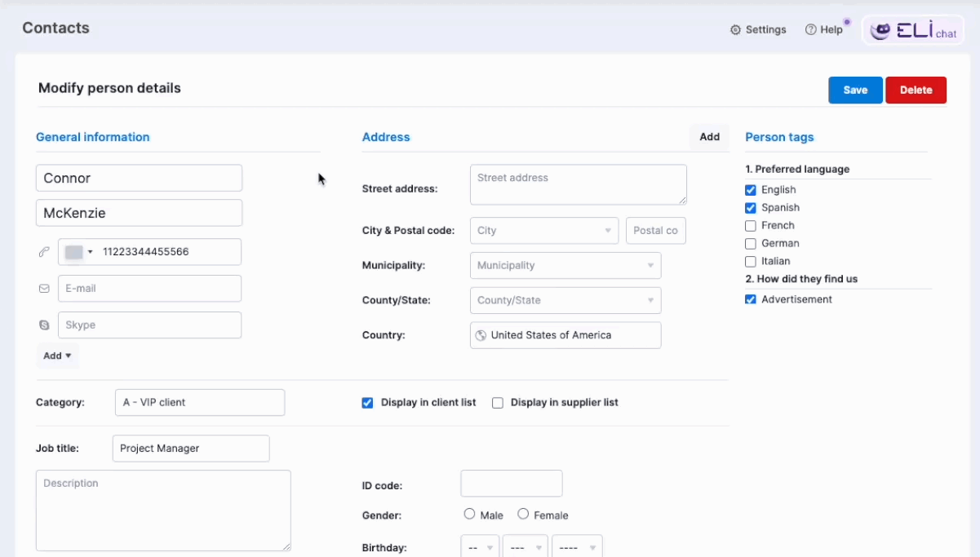This screenshot has height=557, width=980.
Task: Select the Male gender radio button
Action: click(x=469, y=514)
